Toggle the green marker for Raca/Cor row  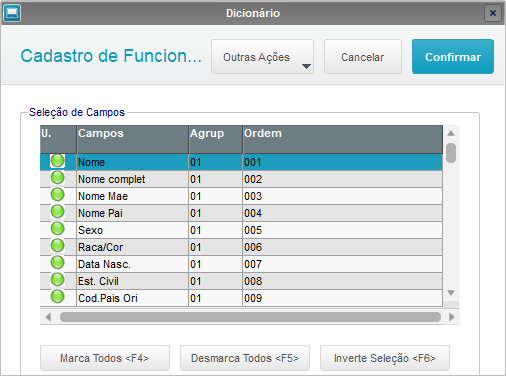(x=58, y=246)
